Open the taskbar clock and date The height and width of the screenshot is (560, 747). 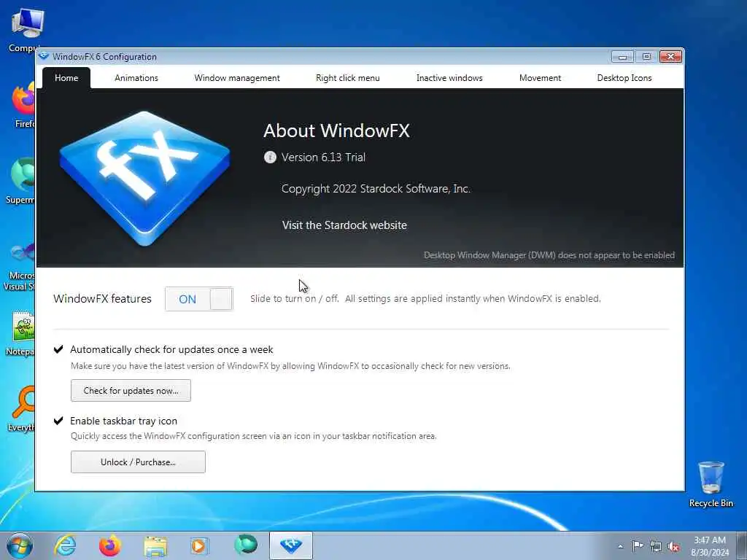710,546
